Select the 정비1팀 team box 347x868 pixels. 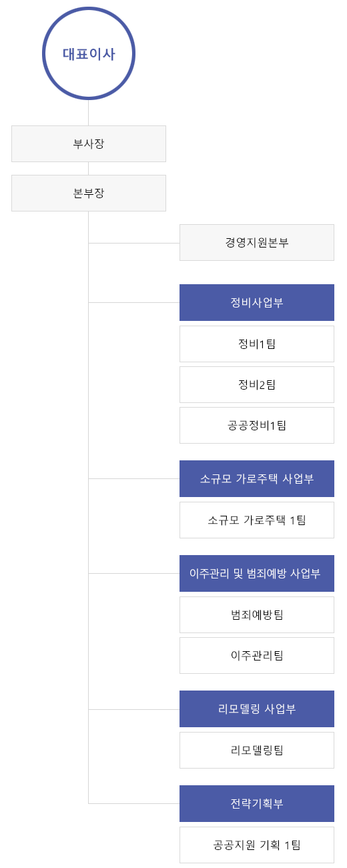point(257,344)
